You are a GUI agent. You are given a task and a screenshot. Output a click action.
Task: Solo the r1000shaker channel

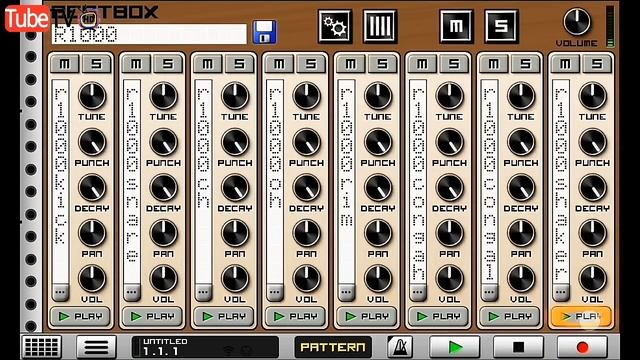[597, 64]
